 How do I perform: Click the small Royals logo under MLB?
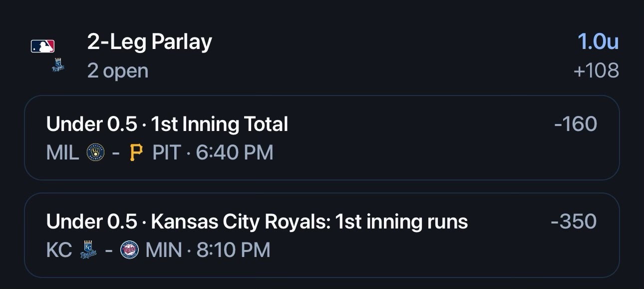[x=58, y=65]
